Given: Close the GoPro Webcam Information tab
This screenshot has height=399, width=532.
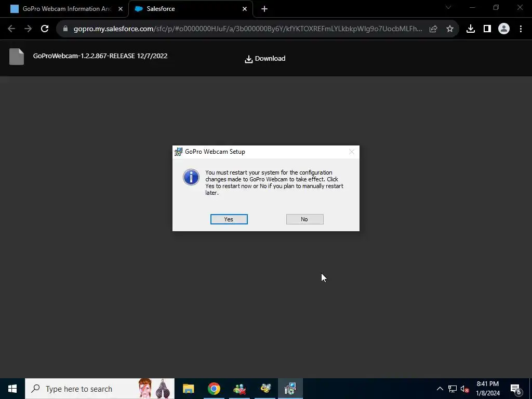Looking at the screenshot, I should pyautogui.click(x=121, y=9).
